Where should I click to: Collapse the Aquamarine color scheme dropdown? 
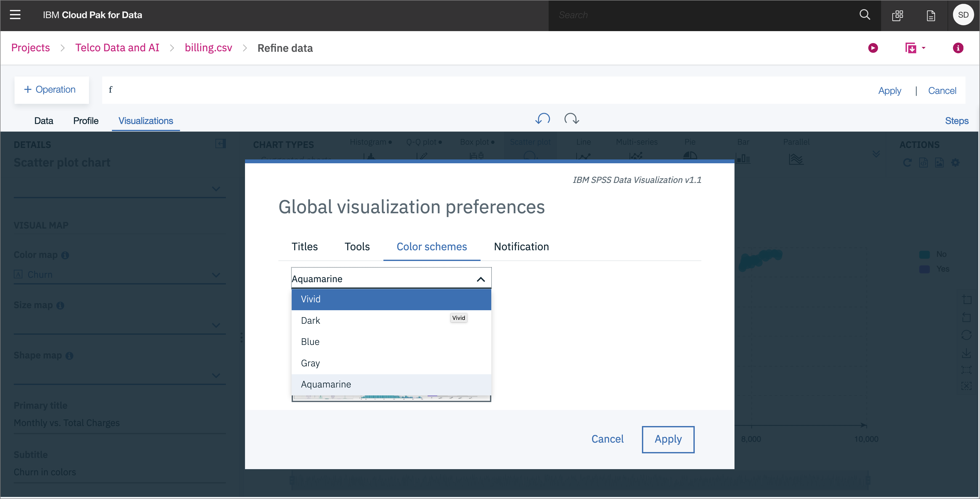click(481, 279)
